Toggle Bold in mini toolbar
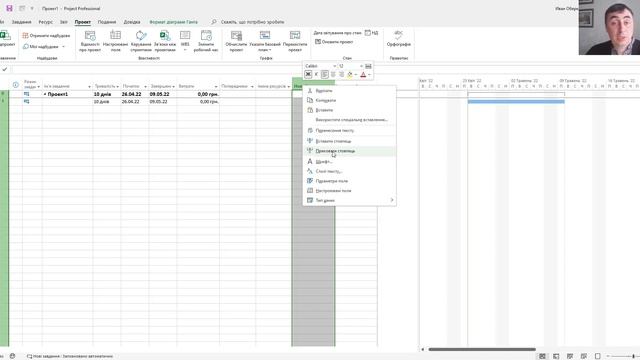640x360 pixels. 308,74
